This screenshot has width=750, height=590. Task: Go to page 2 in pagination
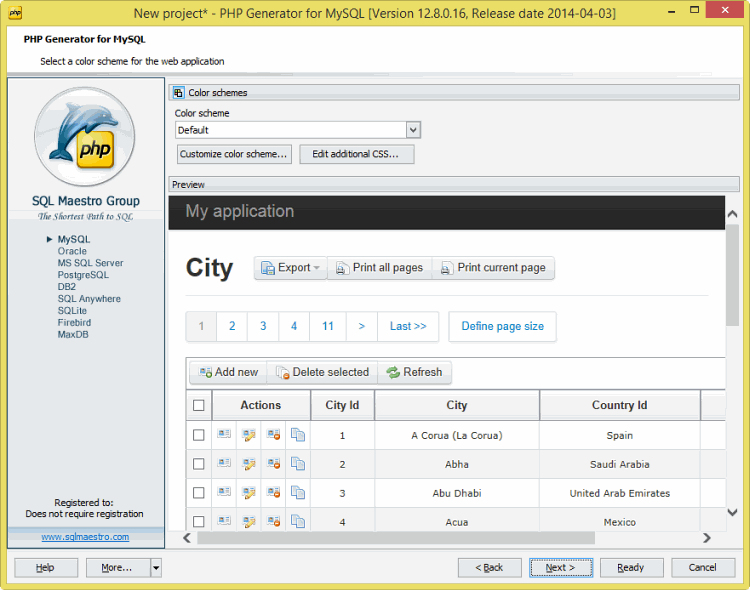pyautogui.click(x=232, y=326)
